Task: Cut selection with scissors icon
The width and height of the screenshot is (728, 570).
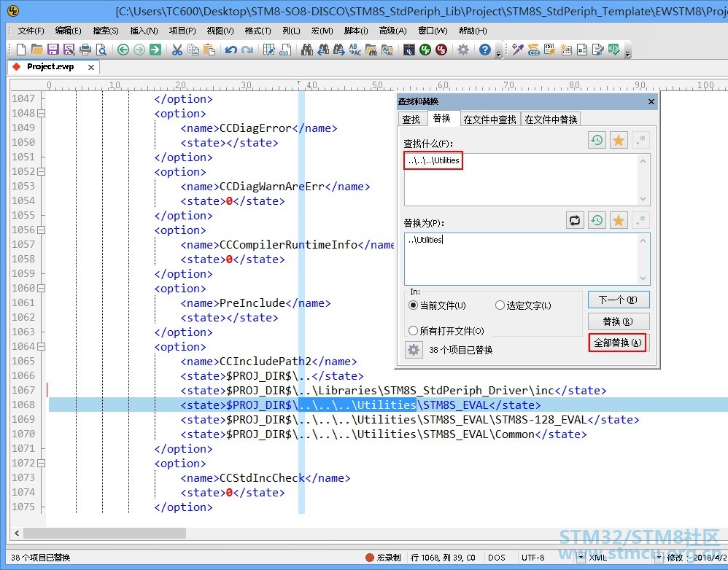Action: point(177,50)
